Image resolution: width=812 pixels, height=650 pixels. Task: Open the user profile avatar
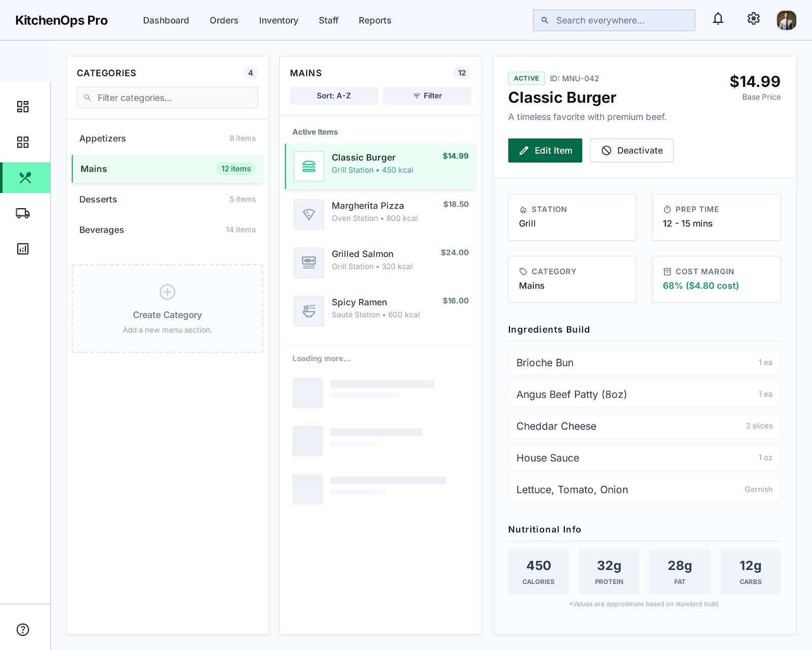point(786,20)
